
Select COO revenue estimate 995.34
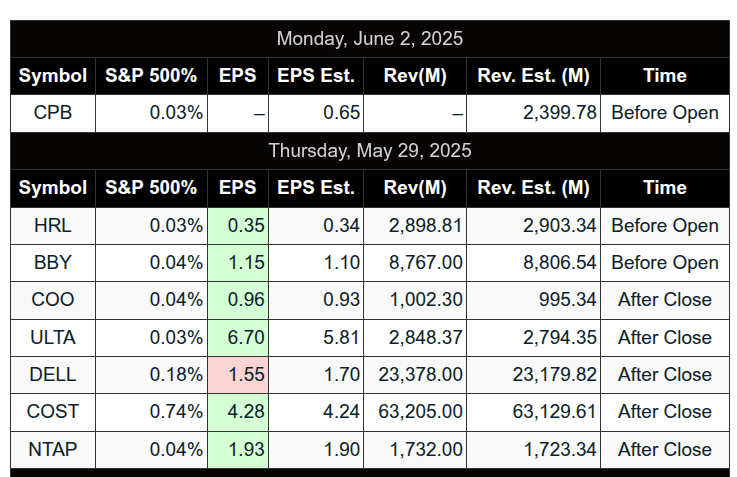pyautogui.click(x=533, y=300)
